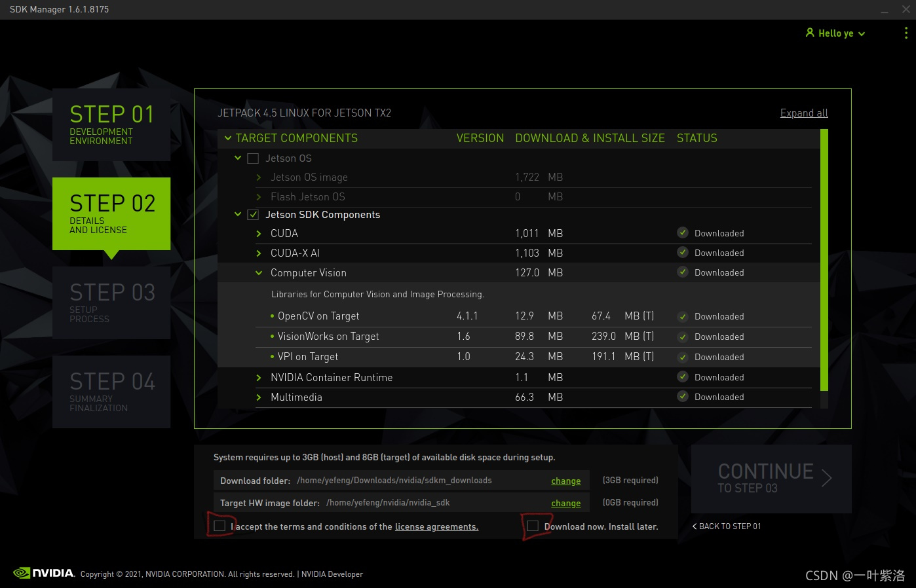Expand the Flash Jetson OS row

[x=259, y=197]
